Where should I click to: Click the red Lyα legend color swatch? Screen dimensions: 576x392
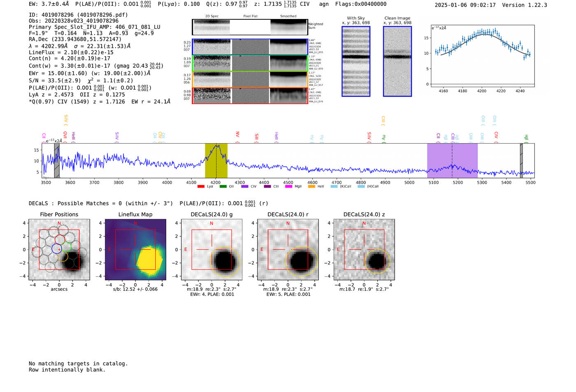(201, 186)
